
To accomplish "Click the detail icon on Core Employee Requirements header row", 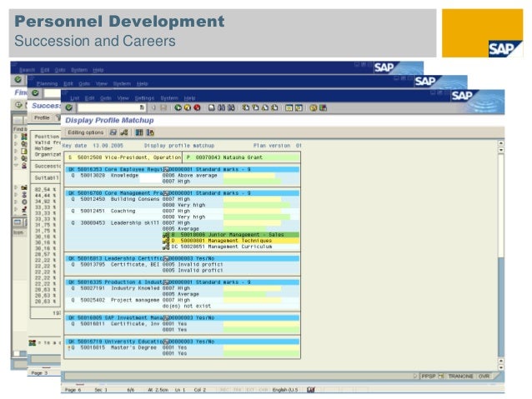I will 166,169.
